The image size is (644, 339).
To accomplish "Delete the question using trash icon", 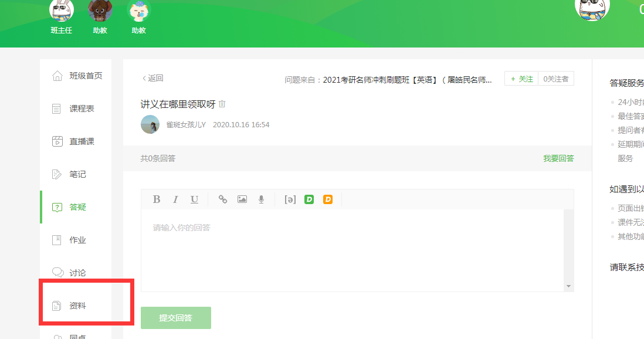I will tap(222, 104).
